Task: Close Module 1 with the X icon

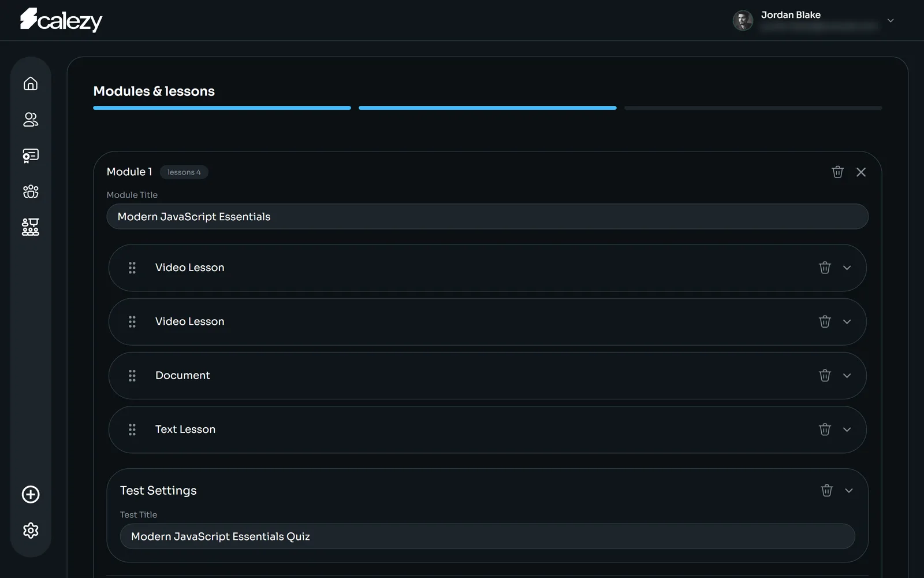Action: point(861,172)
